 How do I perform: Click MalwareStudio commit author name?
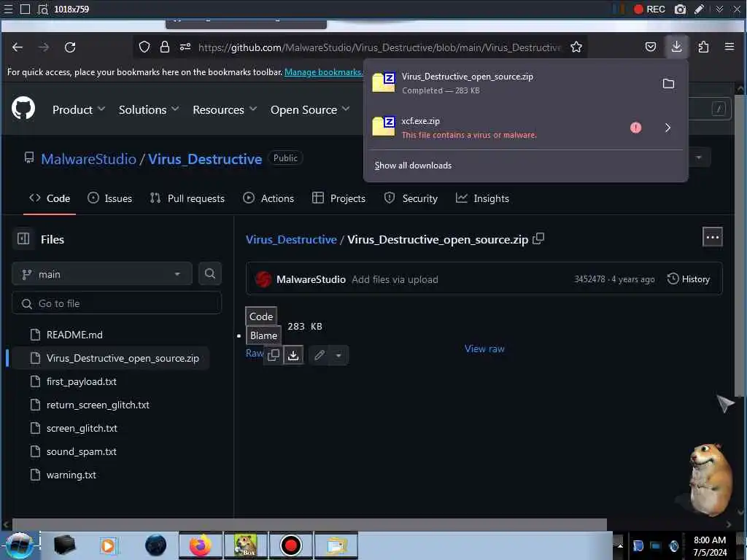(x=311, y=279)
